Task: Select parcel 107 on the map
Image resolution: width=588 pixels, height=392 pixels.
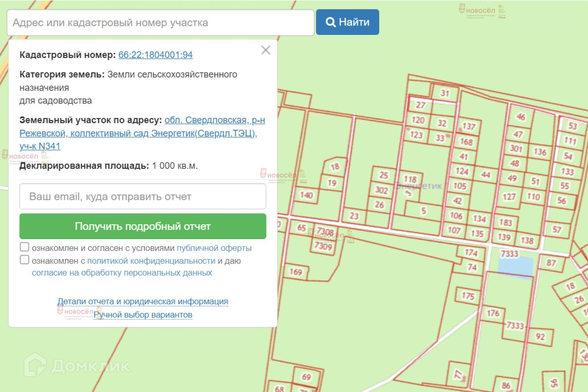Action: (x=454, y=230)
